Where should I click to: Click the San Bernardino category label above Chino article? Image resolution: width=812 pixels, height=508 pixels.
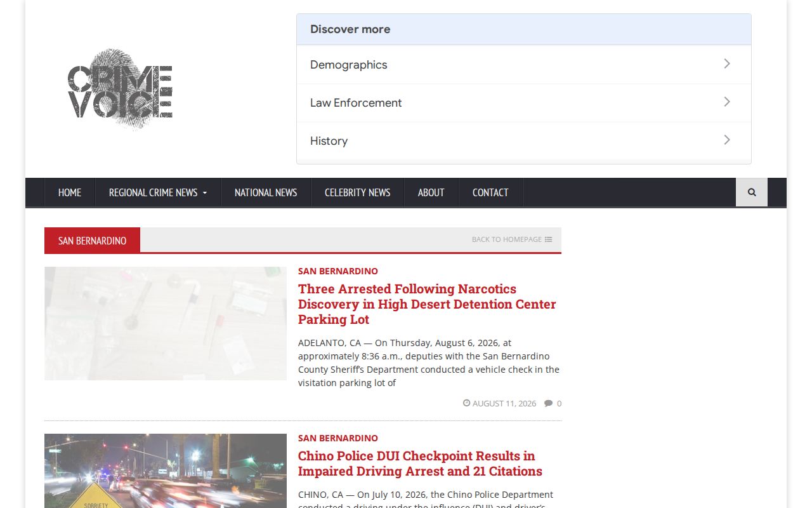tap(338, 438)
